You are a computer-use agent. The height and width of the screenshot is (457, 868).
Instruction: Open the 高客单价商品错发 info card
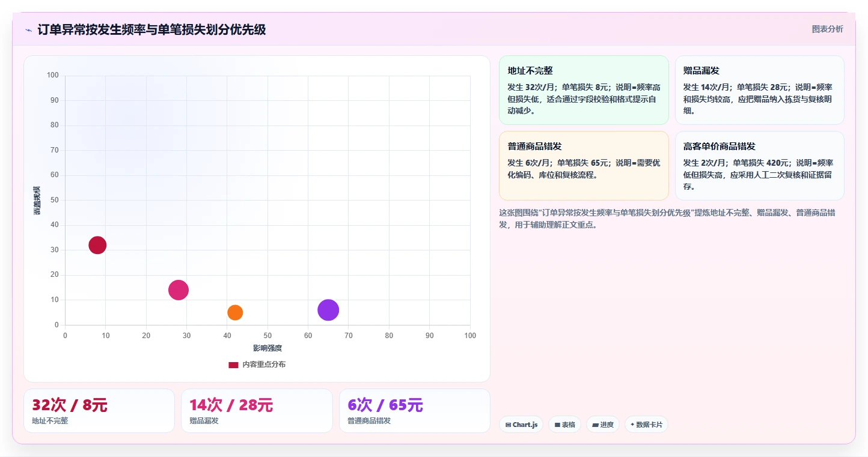[760, 166]
